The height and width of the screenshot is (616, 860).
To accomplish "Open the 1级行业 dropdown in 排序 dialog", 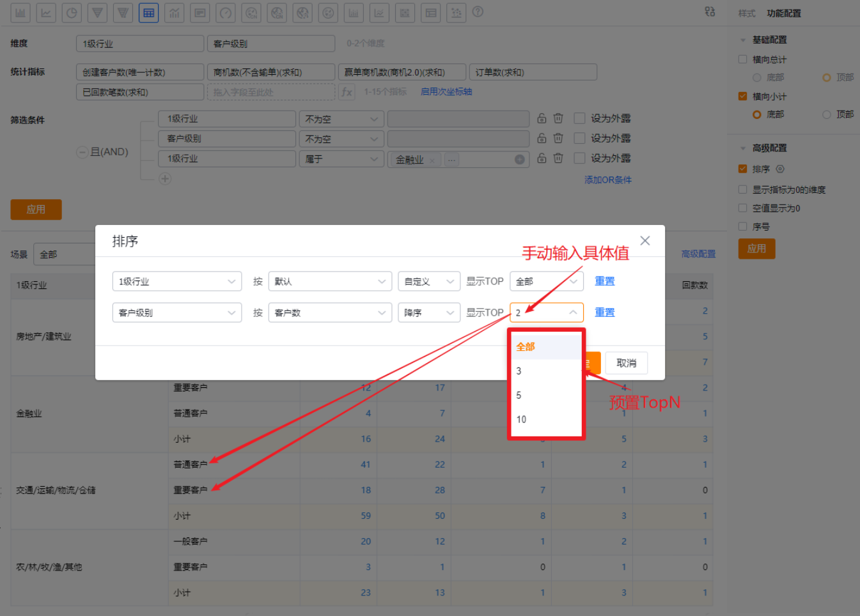I will pos(177,281).
